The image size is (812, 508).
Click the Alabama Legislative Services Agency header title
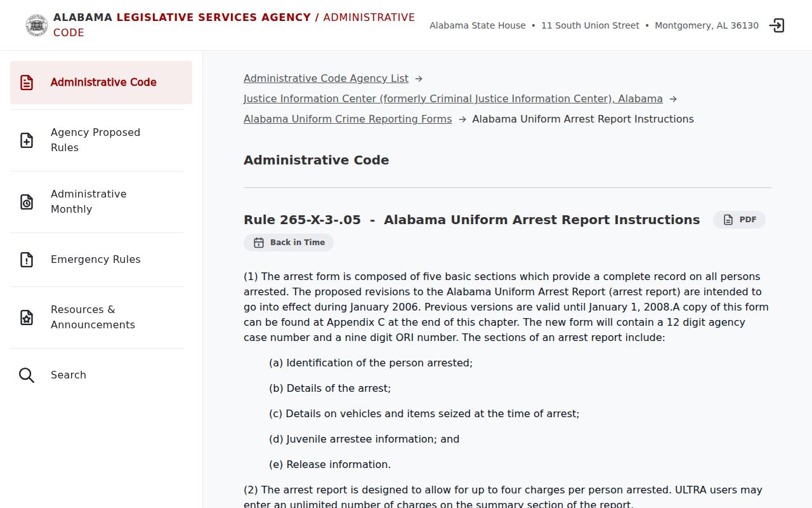point(234,25)
